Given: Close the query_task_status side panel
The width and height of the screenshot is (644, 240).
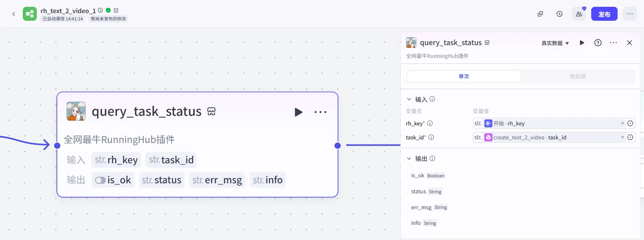Looking at the screenshot, I should coord(630,43).
